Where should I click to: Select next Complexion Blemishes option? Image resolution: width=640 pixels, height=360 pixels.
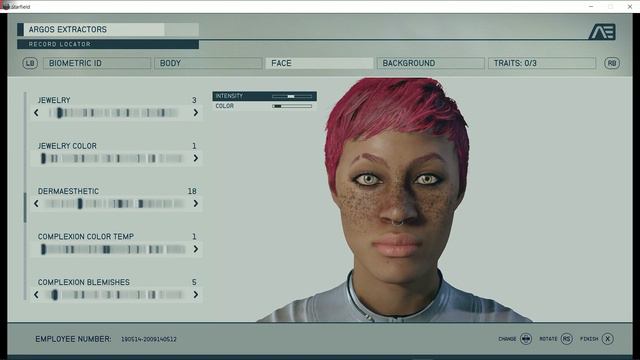click(196, 295)
